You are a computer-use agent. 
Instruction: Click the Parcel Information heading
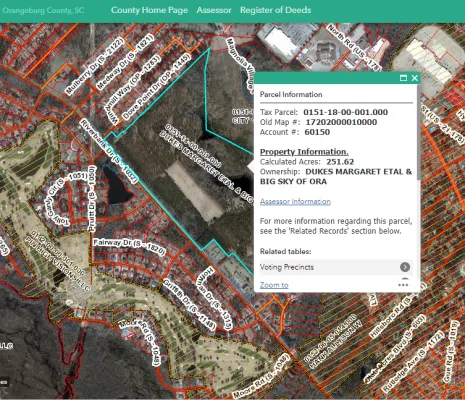[291, 94]
